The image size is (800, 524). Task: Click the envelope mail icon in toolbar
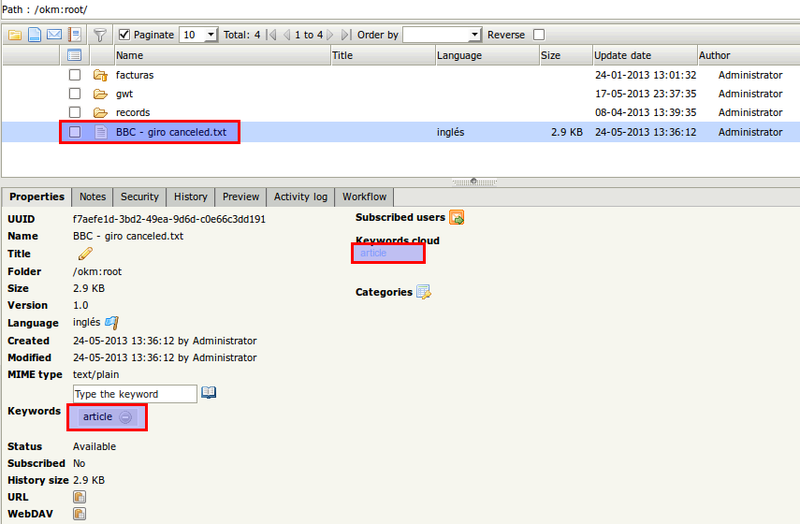[54, 35]
